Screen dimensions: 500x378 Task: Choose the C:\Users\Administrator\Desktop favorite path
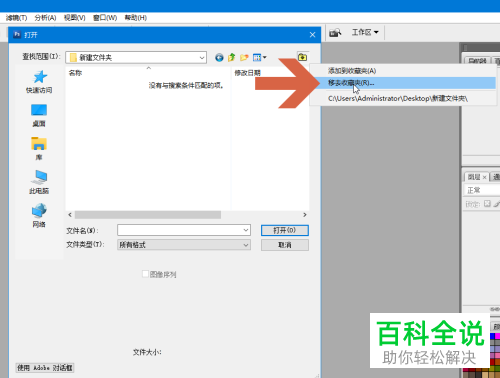click(403, 99)
